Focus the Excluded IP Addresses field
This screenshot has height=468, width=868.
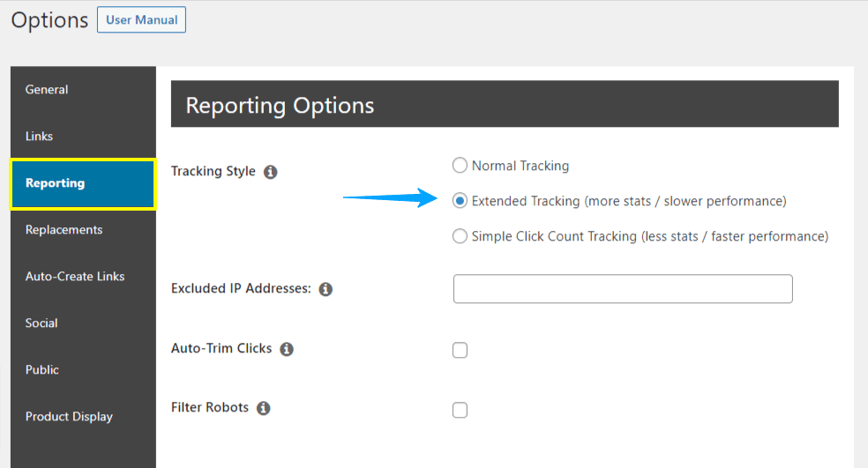(x=623, y=289)
